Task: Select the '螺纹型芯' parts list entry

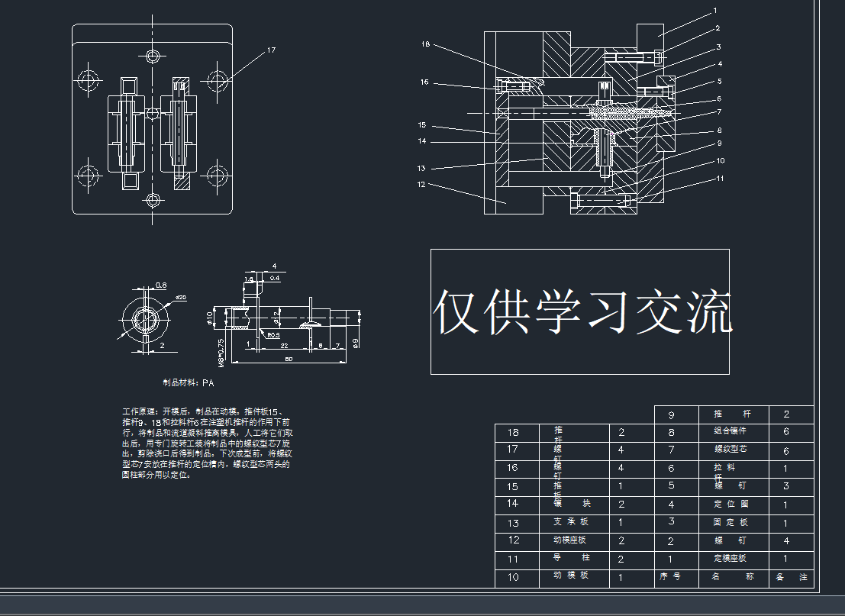Action: [731, 450]
